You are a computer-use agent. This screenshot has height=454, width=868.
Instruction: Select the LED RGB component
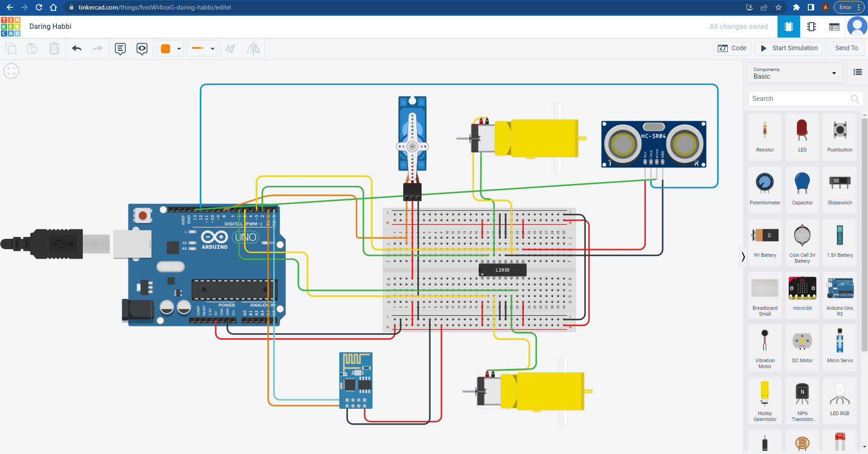coord(840,401)
